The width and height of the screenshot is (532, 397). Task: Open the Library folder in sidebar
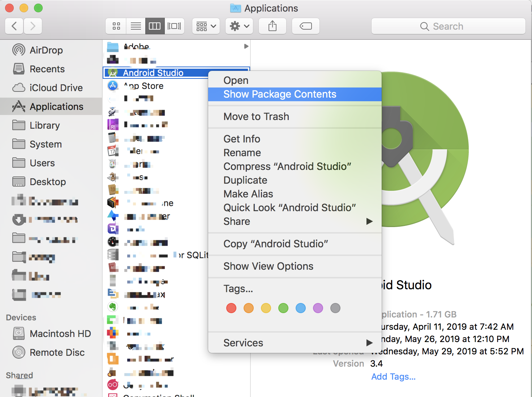51,125
